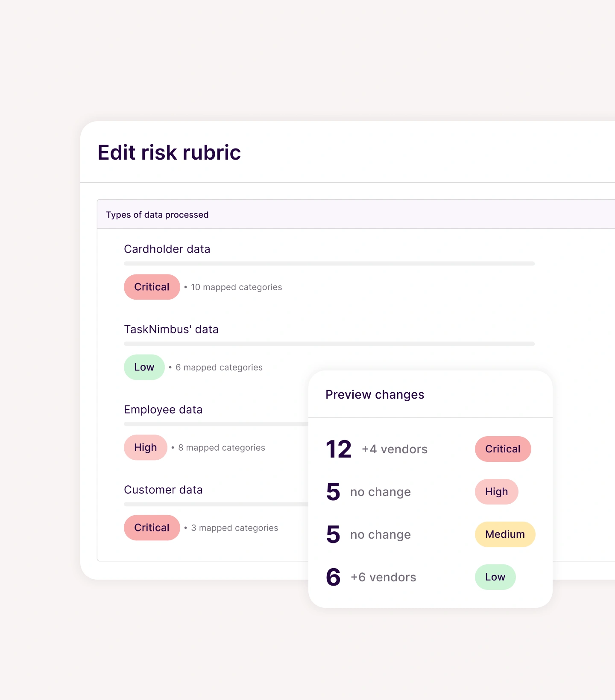Click 'no change' in the Medium row
This screenshot has height=700, width=615.
(x=381, y=535)
